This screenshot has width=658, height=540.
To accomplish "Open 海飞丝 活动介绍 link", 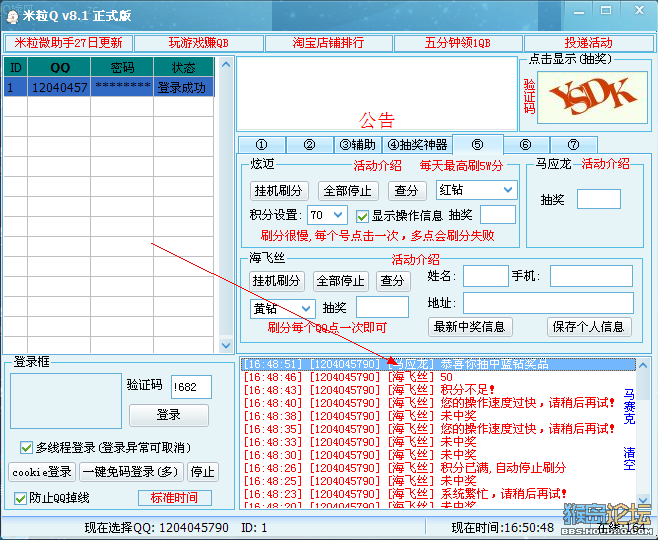I will [x=415, y=260].
